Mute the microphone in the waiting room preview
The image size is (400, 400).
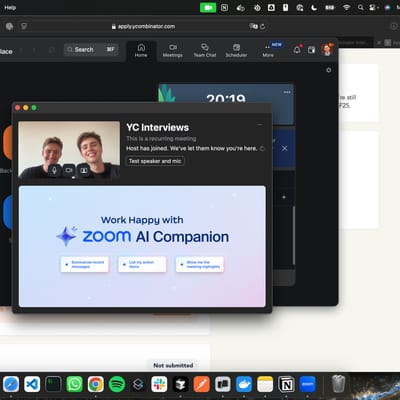(54, 170)
